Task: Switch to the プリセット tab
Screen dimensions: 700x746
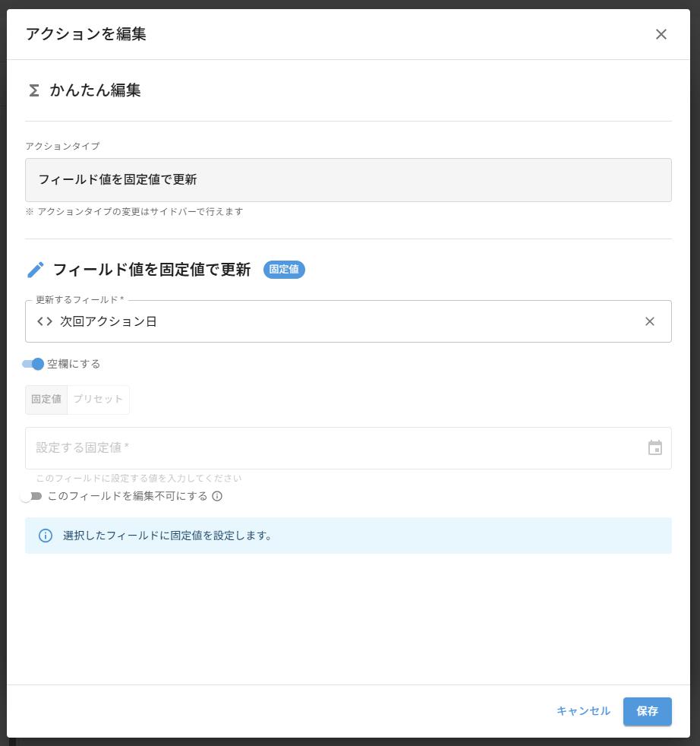Action: coord(97,399)
